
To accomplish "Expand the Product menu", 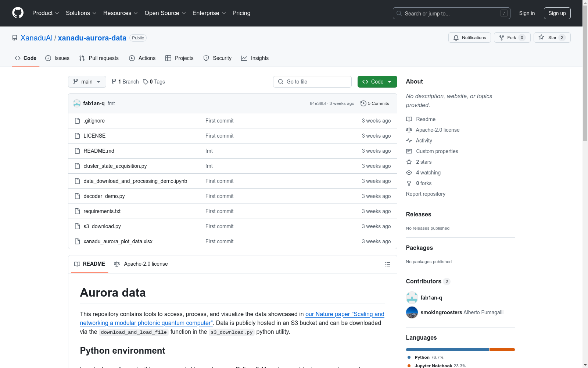I will (x=46, y=13).
